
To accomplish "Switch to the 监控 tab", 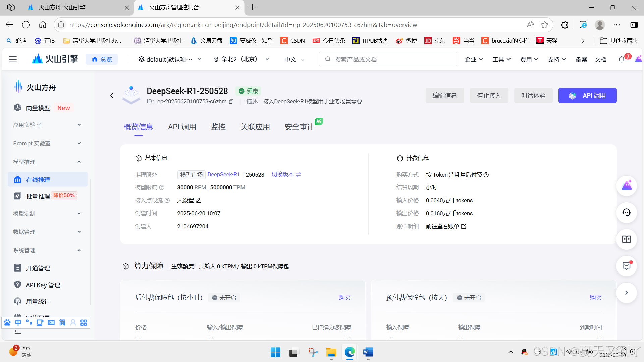I will tap(218, 127).
